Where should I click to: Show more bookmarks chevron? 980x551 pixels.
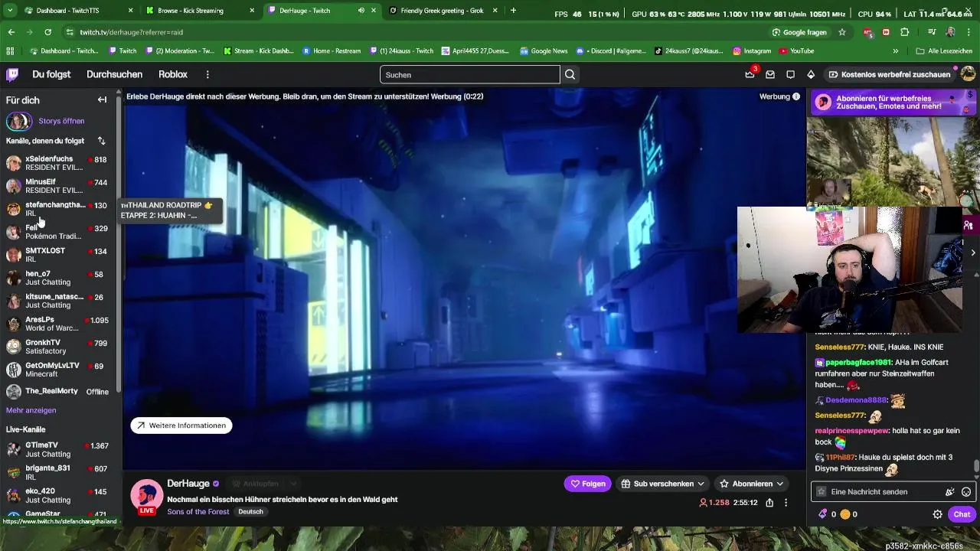(x=895, y=51)
